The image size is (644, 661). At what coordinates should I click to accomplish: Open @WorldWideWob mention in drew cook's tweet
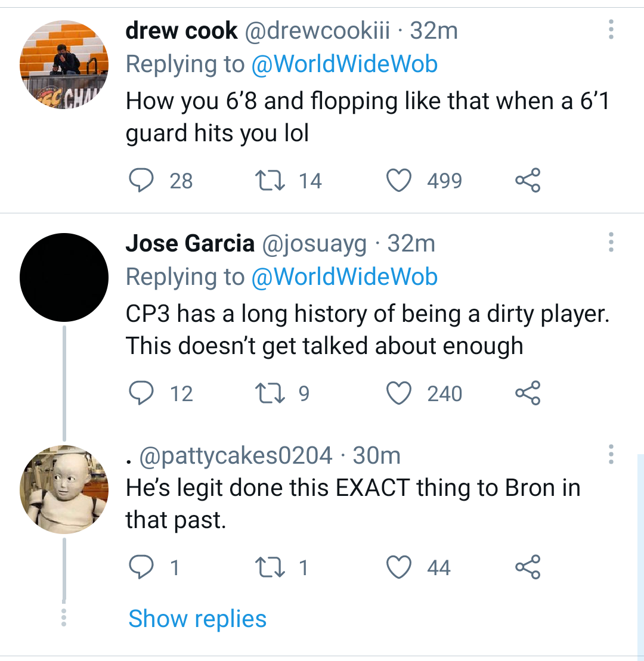pyautogui.click(x=345, y=64)
